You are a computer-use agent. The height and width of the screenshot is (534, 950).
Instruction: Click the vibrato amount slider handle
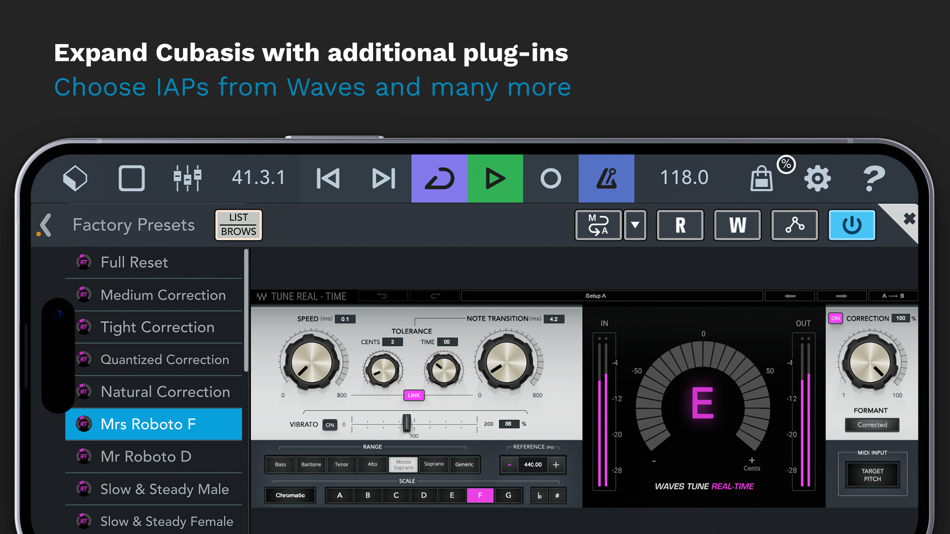pyautogui.click(x=407, y=423)
